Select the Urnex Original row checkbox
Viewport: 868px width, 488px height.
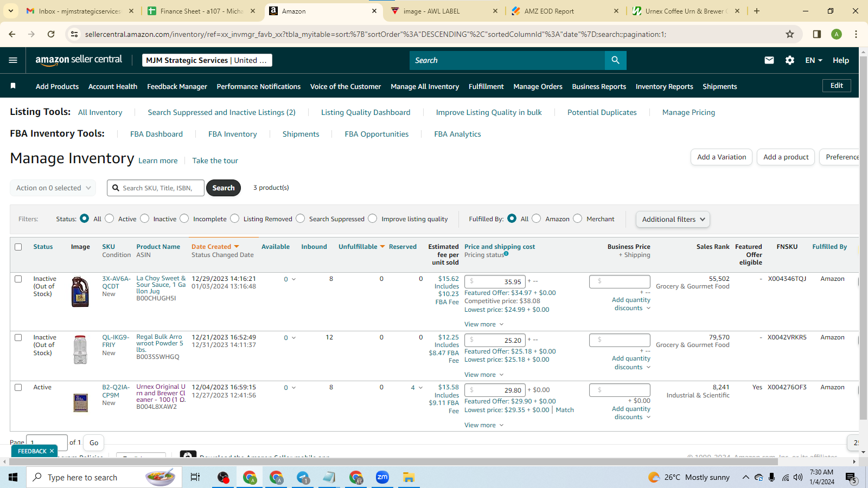click(18, 387)
